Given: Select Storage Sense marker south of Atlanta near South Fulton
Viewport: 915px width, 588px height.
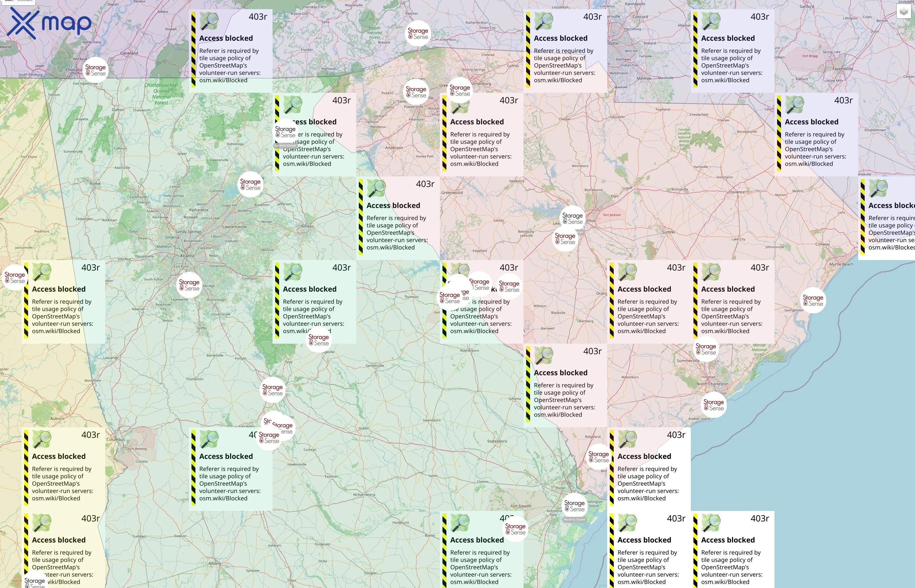Looking at the screenshot, I should (190, 285).
